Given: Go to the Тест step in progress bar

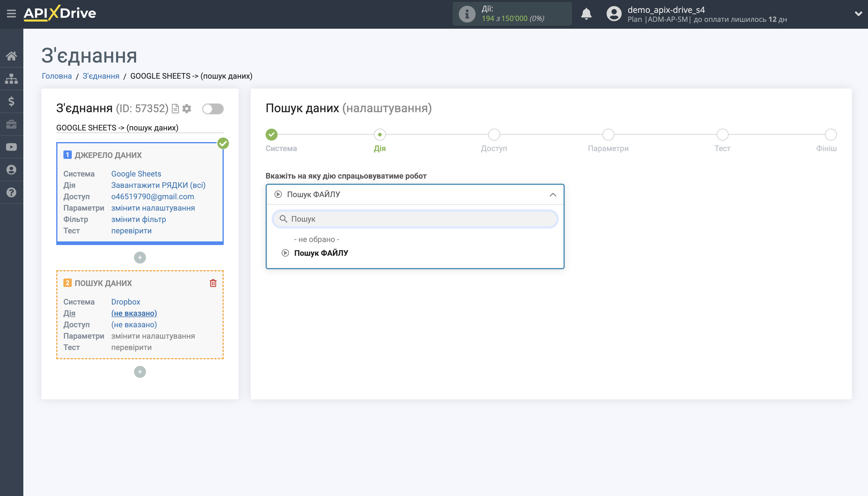Looking at the screenshot, I should click(x=722, y=135).
